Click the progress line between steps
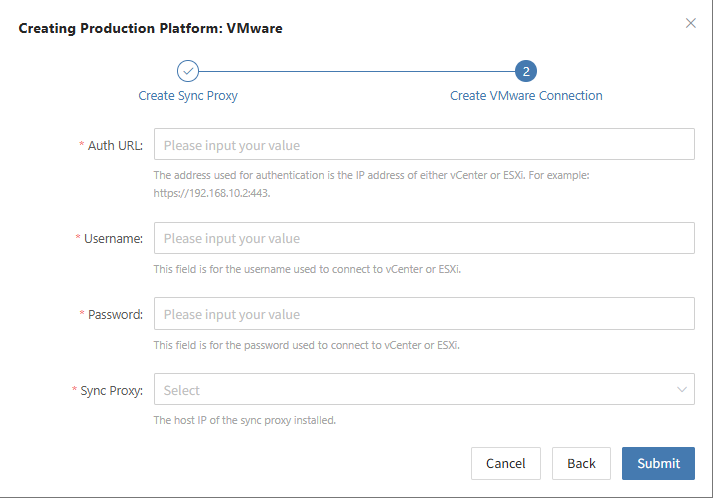Viewport: 713px width, 498px height. click(x=357, y=71)
